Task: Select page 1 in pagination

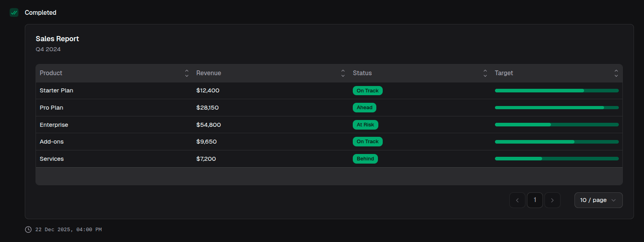Action: pyautogui.click(x=535, y=200)
